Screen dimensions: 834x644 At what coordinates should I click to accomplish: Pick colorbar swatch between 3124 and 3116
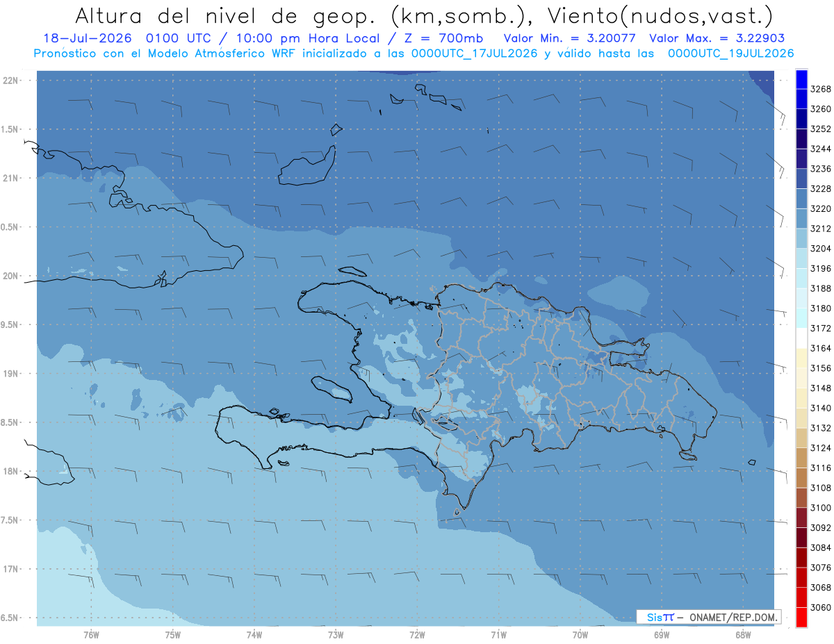tap(801, 458)
